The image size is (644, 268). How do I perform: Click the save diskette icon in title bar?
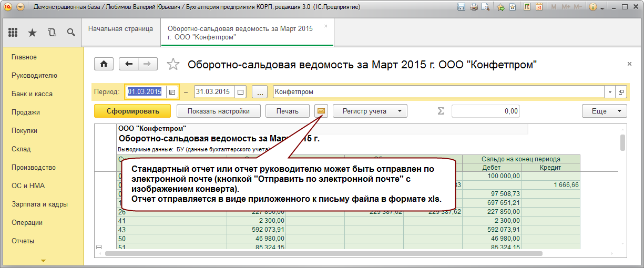point(462,7)
